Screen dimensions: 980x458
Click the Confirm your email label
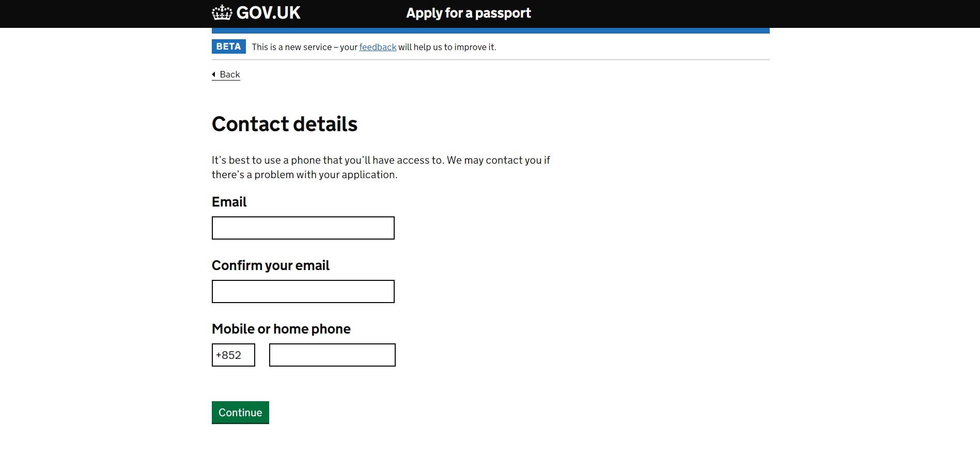pos(270,265)
